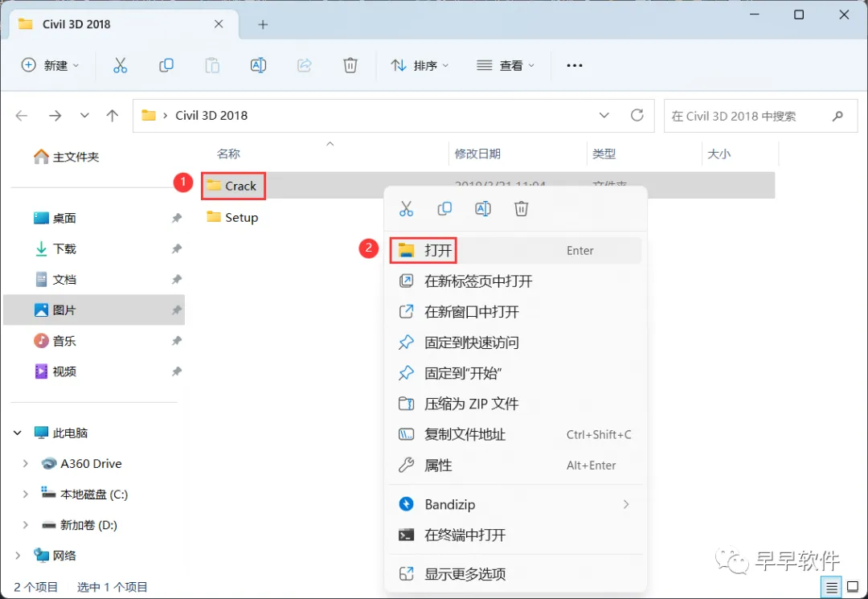
Task: Expand the 新加卷 (D:) node
Action: 25,525
